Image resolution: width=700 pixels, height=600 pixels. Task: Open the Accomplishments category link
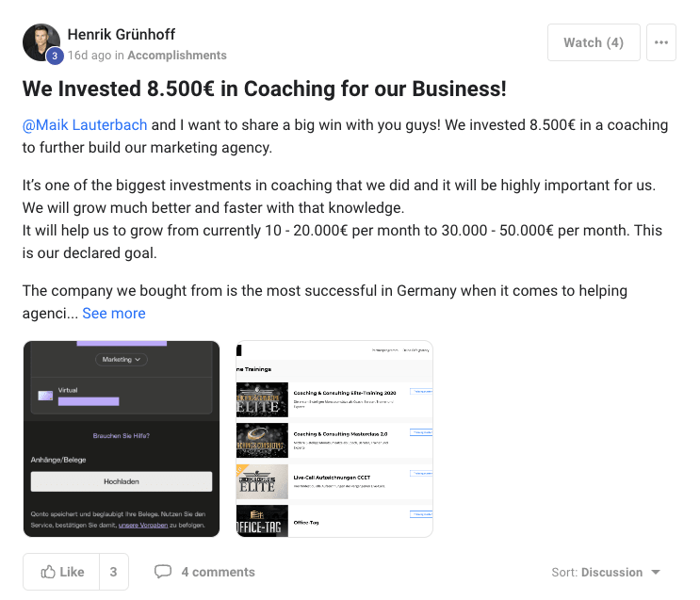[177, 56]
